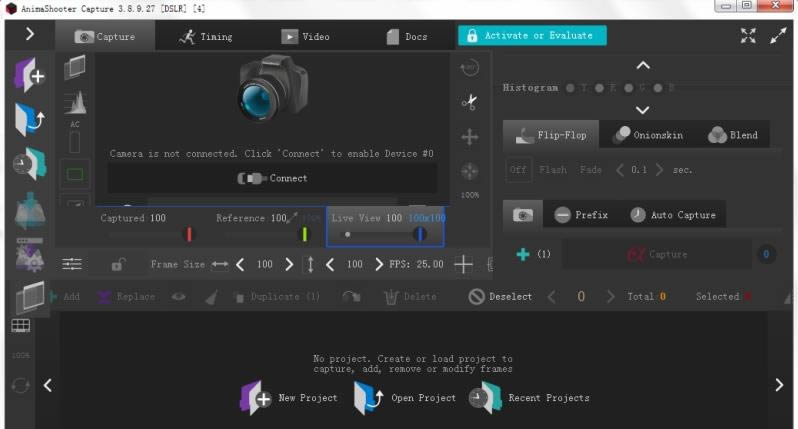This screenshot has width=798, height=429.
Task: Select the Blend tab
Action: 733,135
